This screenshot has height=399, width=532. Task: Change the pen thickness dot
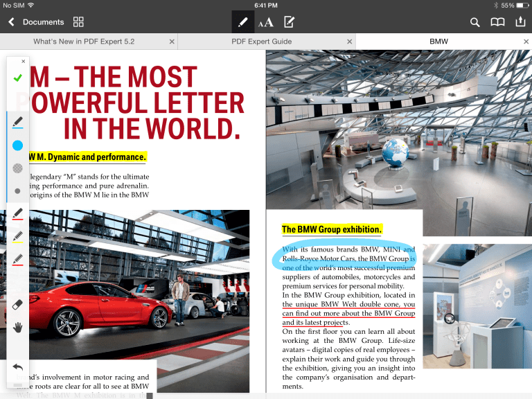[x=17, y=191]
